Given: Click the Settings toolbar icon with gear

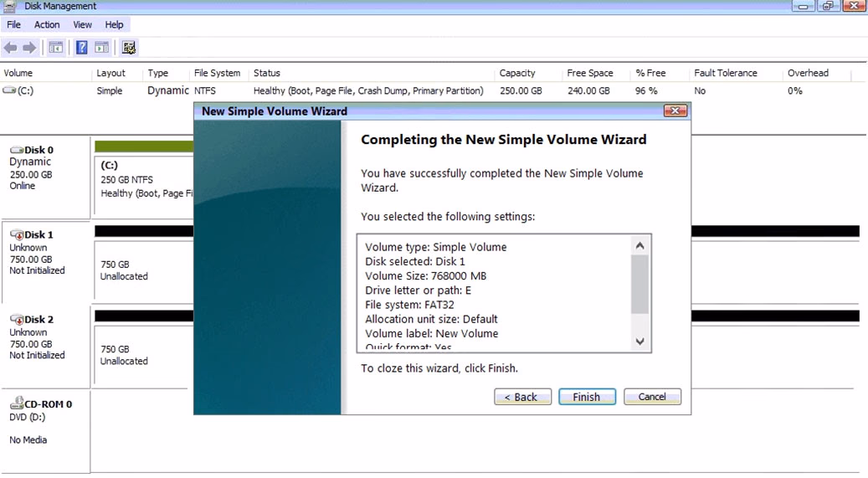Looking at the screenshot, I should [x=129, y=48].
